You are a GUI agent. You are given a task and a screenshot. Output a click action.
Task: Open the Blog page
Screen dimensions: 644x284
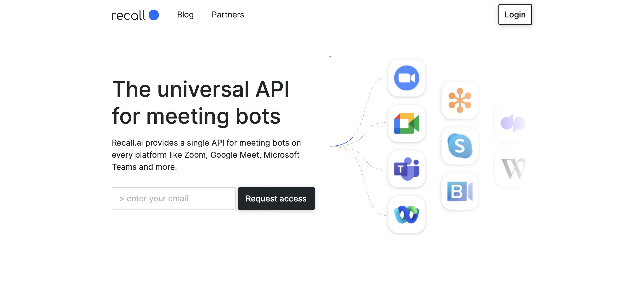coord(185,15)
